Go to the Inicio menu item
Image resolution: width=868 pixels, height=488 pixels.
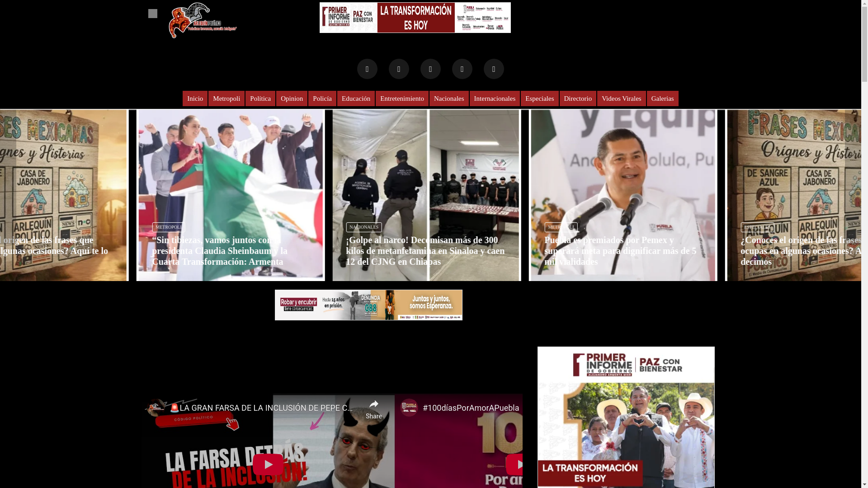(195, 99)
